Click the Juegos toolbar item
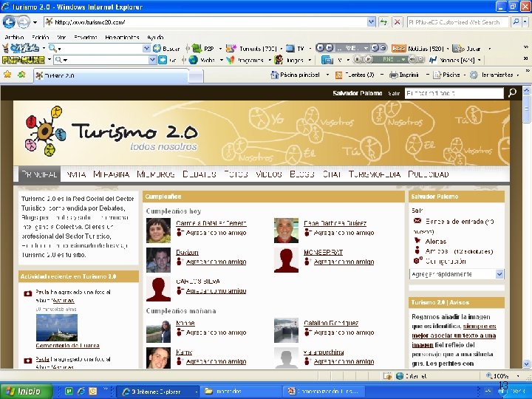The width and height of the screenshot is (532, 399). point(290,60)
